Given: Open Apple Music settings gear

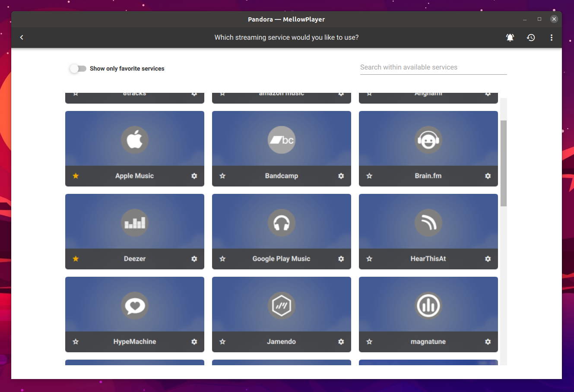Looking at the screenshot, I should coord(194,176).
